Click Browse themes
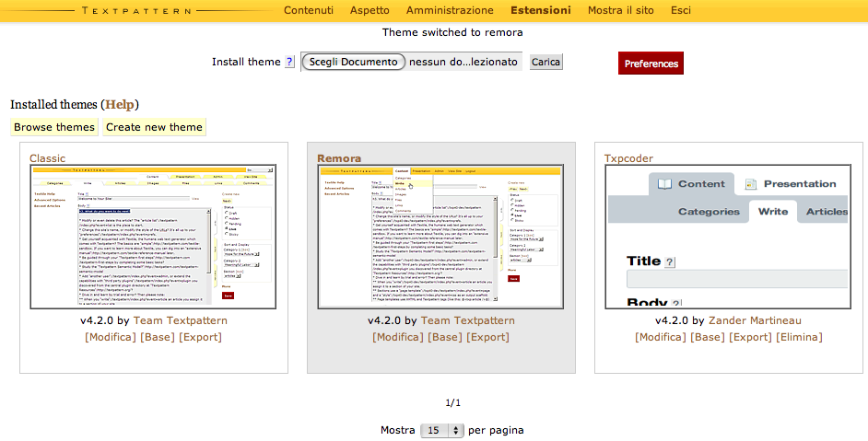The image size is (868, 441). 54,127
